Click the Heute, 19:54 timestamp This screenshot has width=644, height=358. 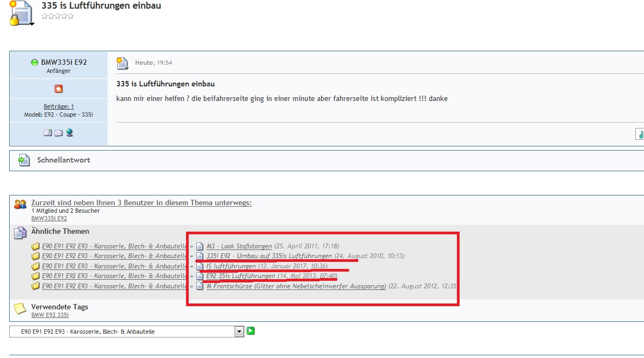(154, 63)
